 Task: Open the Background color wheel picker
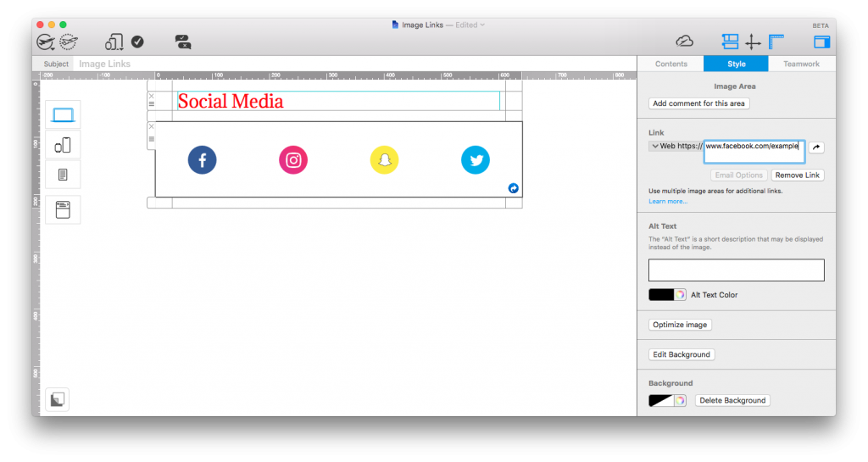coord(680,401)
